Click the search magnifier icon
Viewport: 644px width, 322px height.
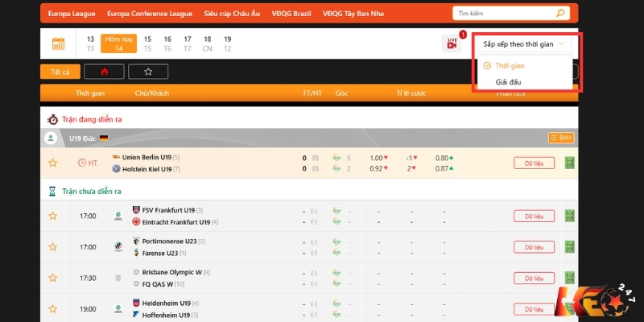coord(560,13)
